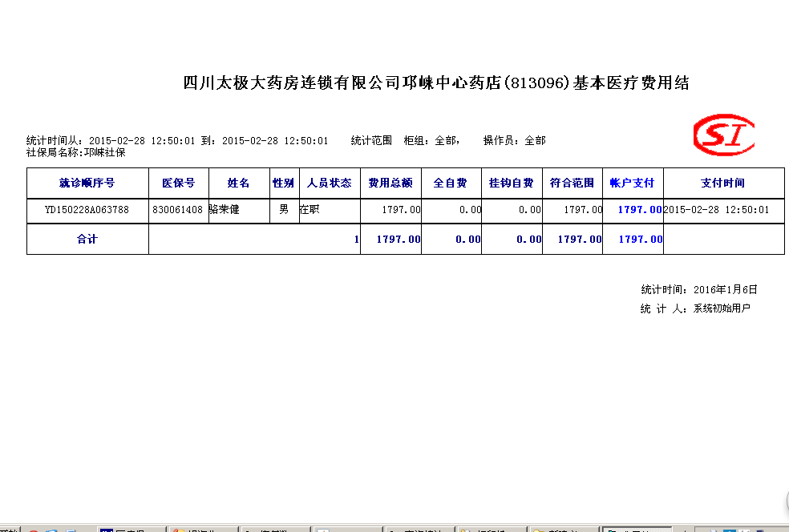Click 合计 row total under 帐户支付

(x=641, y=240)
